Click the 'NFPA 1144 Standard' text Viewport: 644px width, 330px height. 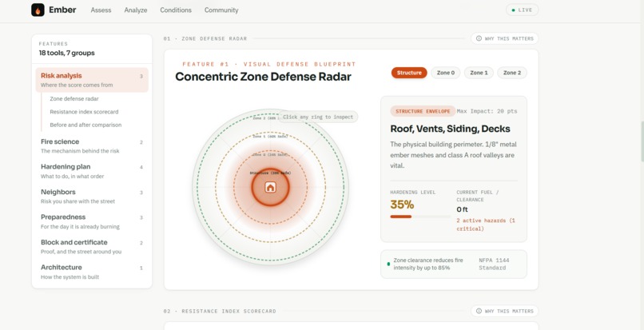(494, 264)
